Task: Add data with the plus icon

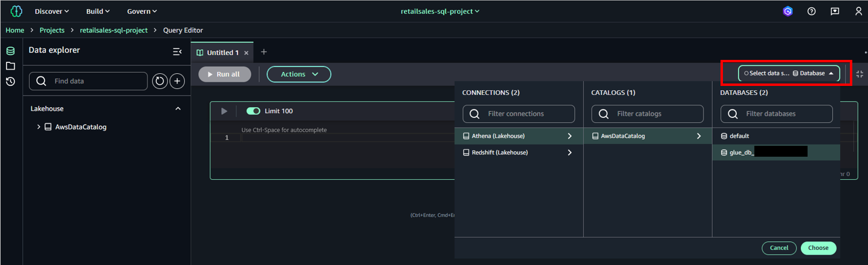Action: click(x=177, y=81)
